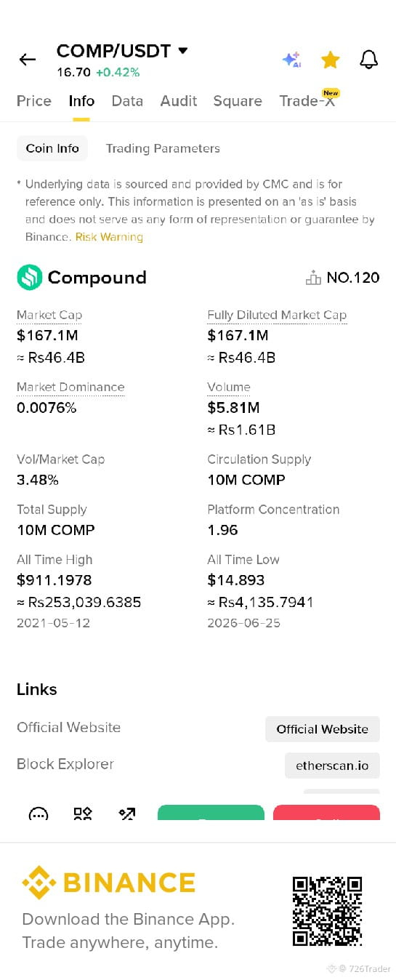Open the Audit tab

179,101
